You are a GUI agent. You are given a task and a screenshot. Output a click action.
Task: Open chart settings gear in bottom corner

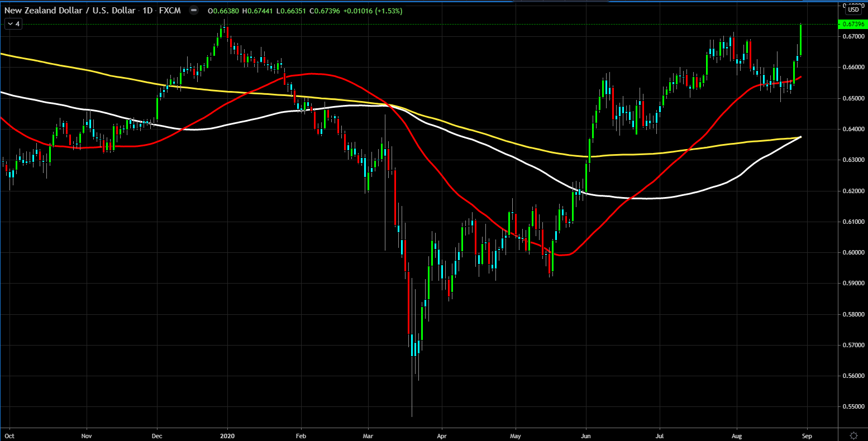(853, 435)
